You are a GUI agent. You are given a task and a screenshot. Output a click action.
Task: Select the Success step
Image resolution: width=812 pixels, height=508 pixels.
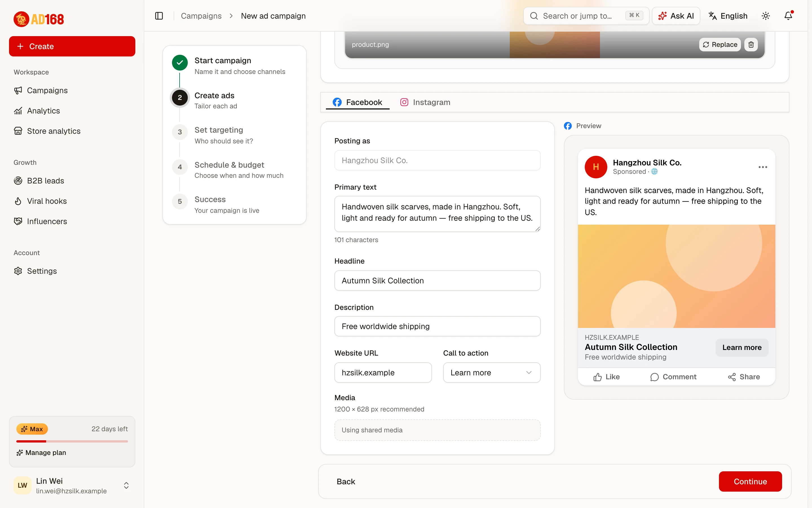tap(234, 204)
